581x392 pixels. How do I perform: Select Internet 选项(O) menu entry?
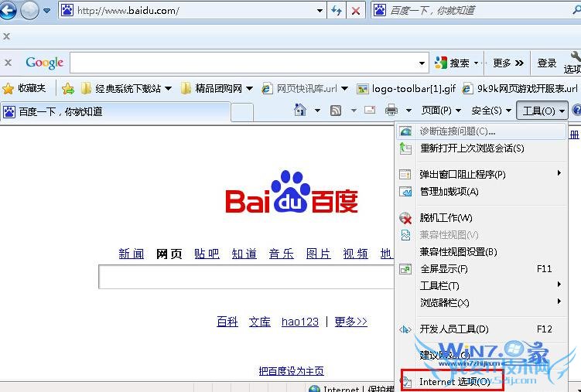(x=481, y=381)
